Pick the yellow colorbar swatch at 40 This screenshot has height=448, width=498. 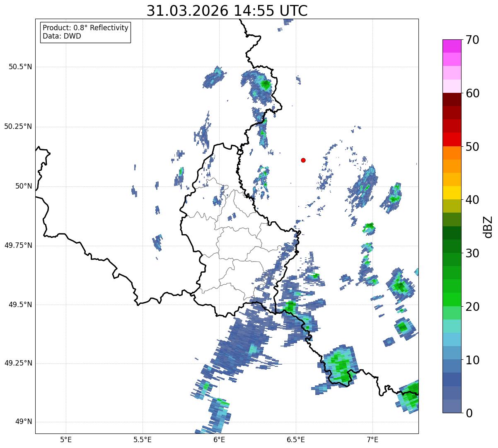(x=452, y=193)
